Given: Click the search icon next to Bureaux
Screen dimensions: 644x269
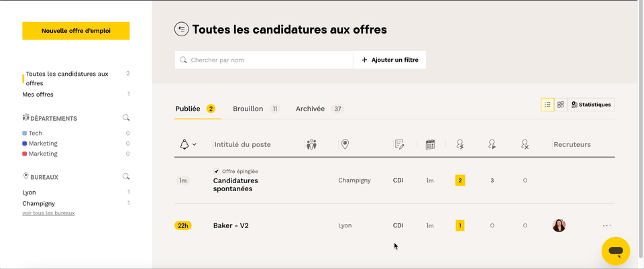Looking at the screenshot, I should point(125,177).
